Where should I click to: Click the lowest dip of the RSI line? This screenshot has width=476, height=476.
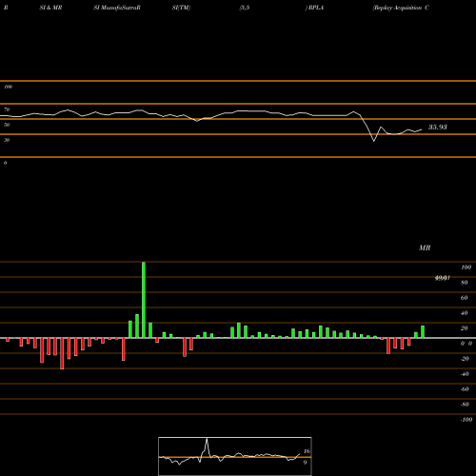374,141
